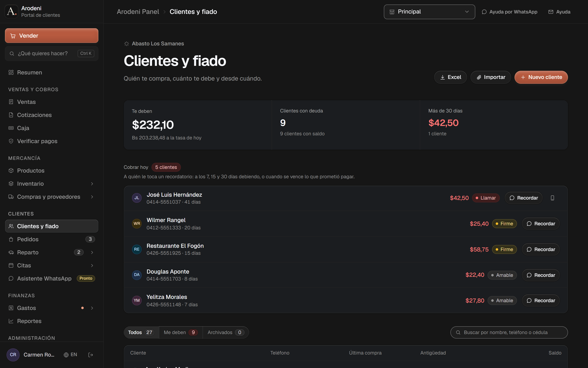The height and width of the screenshot is (368, 588).
Task: Open Carmen Ro... user avatar
Action: (x=13, y=355)
